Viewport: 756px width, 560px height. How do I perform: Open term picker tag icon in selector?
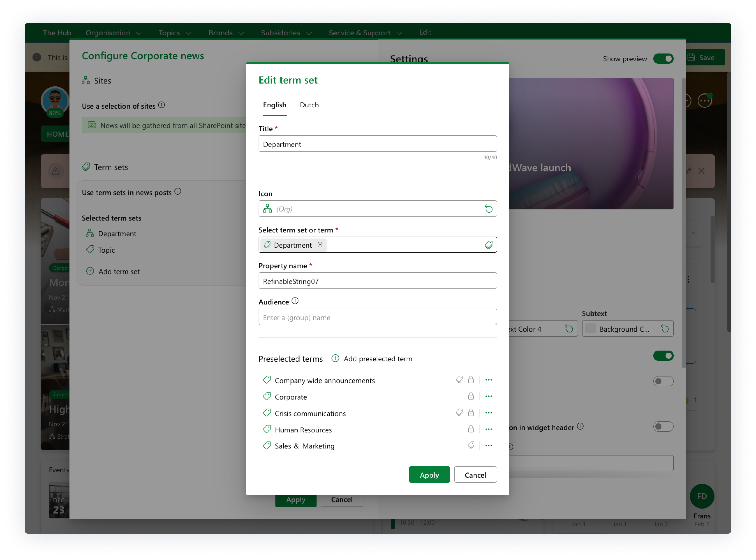coord(488,245)
